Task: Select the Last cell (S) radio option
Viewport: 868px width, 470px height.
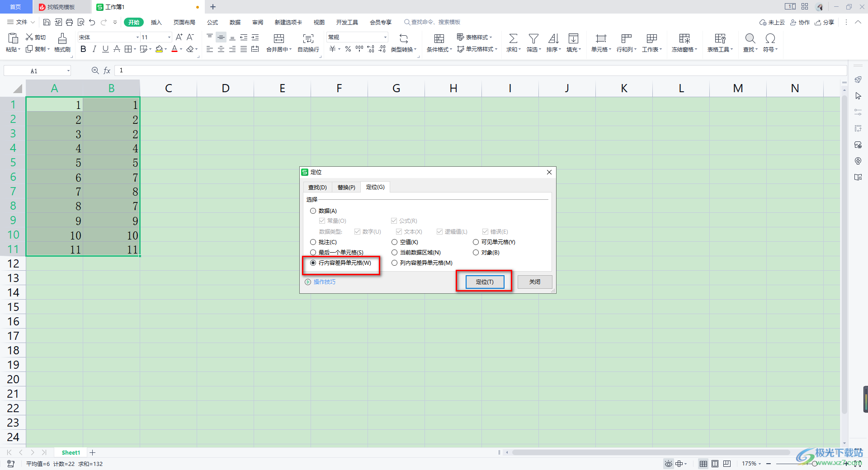Action: click(x=313, y=253)
